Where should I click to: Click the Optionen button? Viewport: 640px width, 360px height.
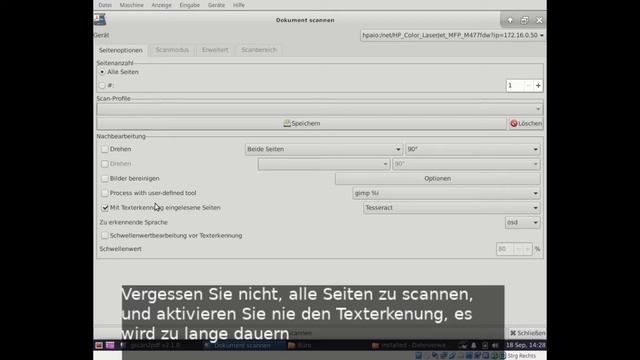click(x=438, y=178)
